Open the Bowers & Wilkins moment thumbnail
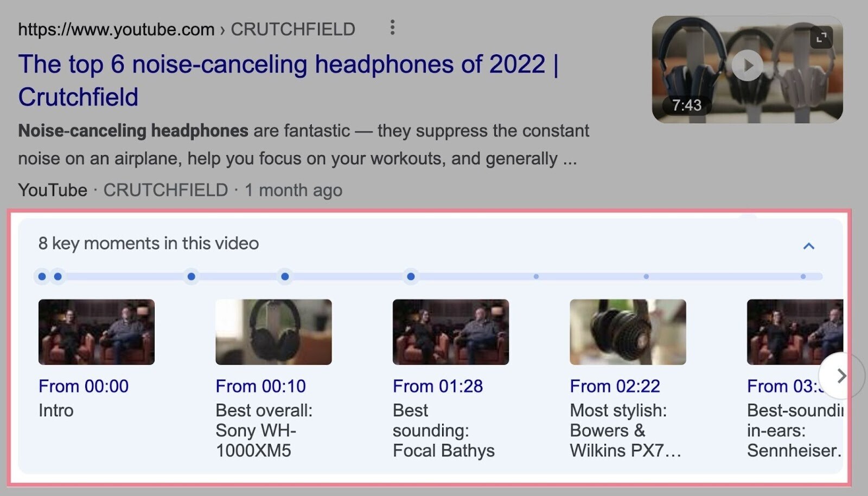Viewport: 868px width, 496px height. (x=628, y=332)
